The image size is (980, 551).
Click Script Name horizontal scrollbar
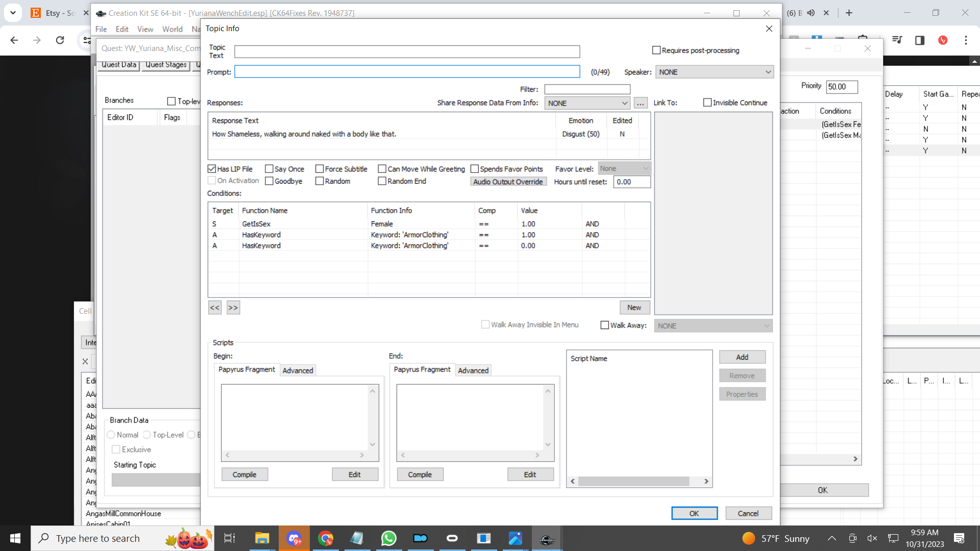[x=639, y=481]
